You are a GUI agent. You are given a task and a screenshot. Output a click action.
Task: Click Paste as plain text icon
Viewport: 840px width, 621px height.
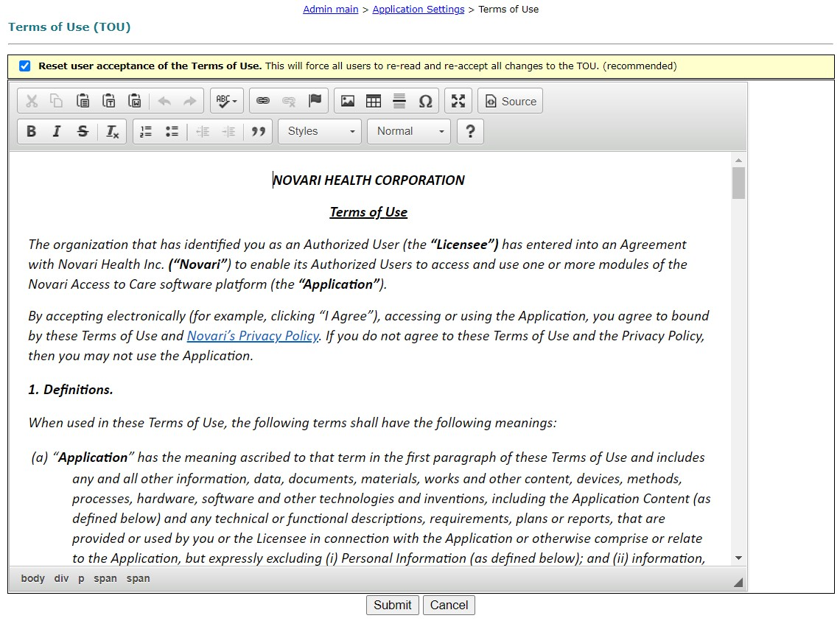tap(109, 101)
